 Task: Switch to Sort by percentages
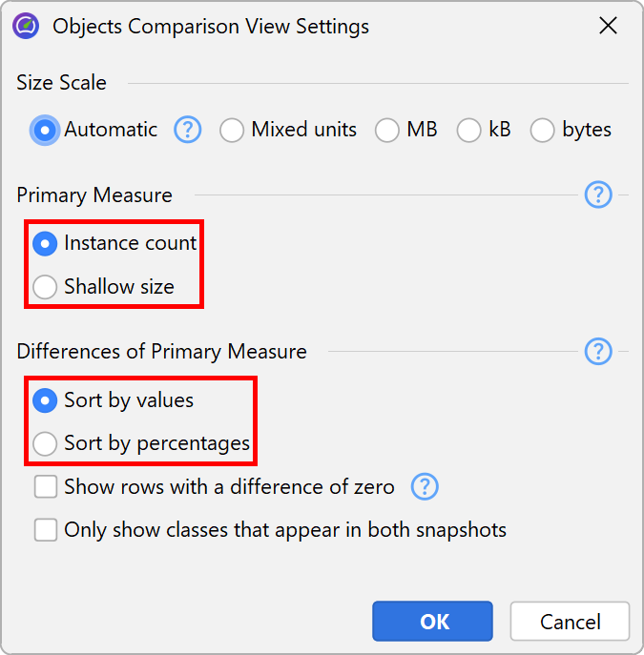click(45, 443)
